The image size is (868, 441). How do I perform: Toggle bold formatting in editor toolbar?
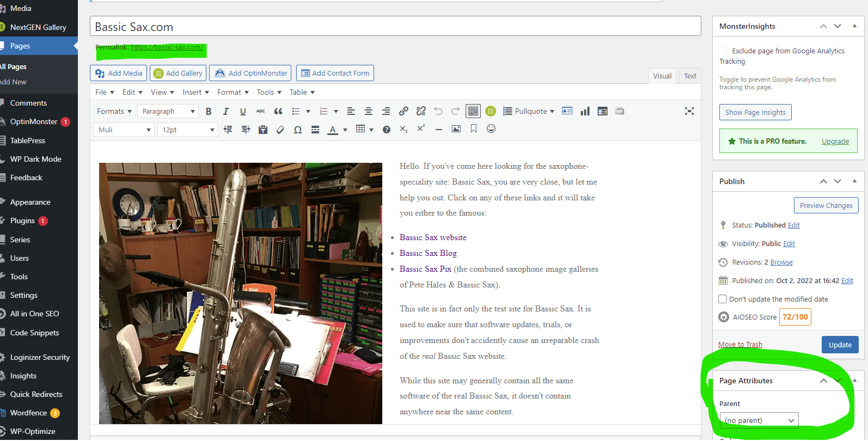coord(209,111)
